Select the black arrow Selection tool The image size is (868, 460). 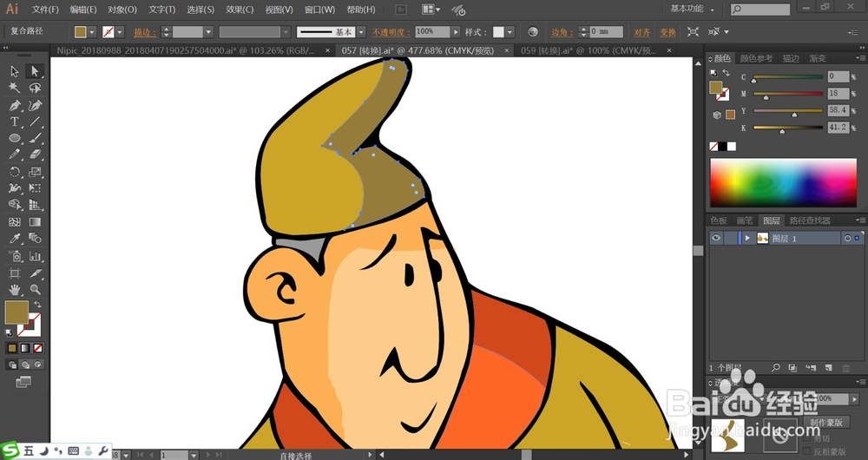[15, 71]
